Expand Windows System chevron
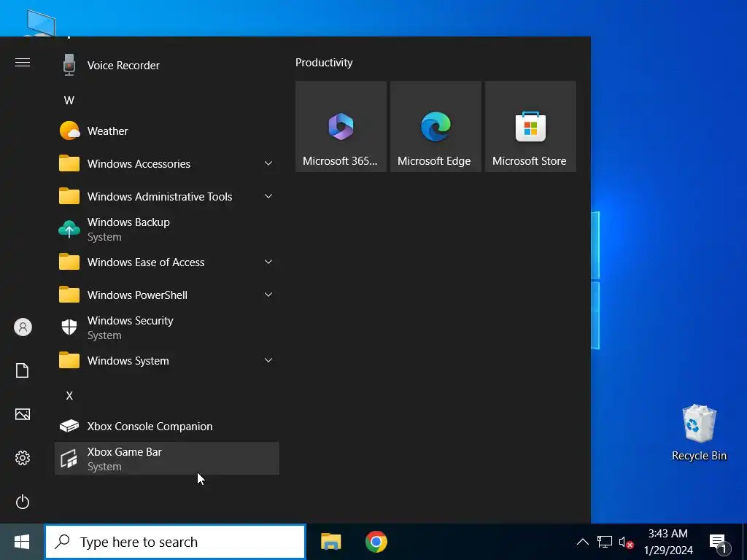 (x=268, y=360)
